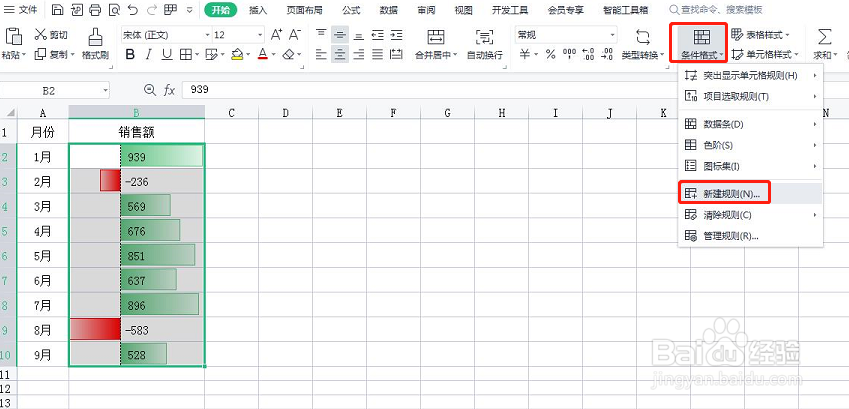849x409 pixels.
Task: Switch to 公式 (Formulas) tab
Action: [x=351, y=10]
